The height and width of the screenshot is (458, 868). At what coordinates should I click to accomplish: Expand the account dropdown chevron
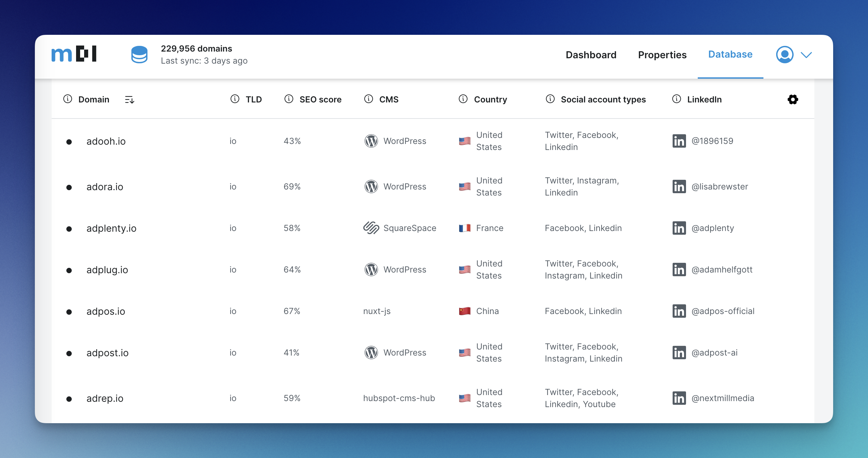(806, 55)
